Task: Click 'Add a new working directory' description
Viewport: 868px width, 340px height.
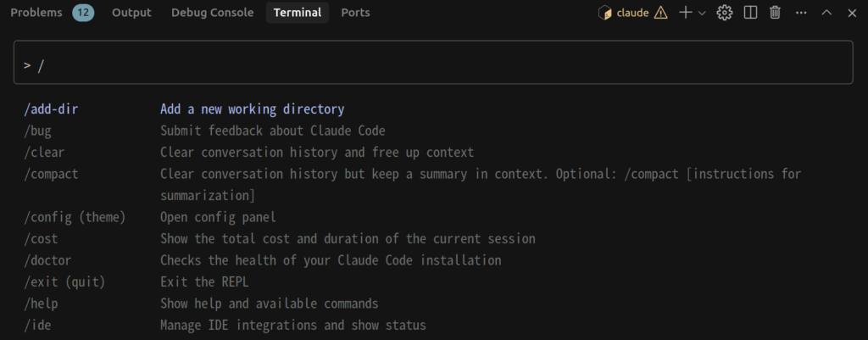Action: 253,109
